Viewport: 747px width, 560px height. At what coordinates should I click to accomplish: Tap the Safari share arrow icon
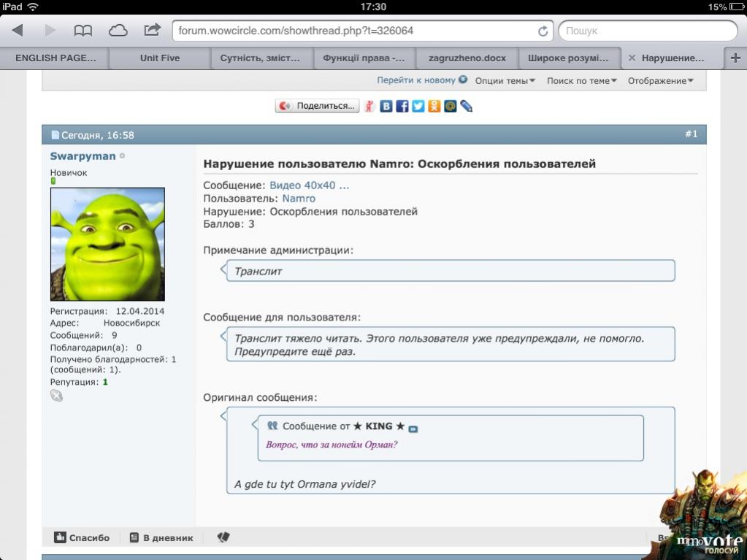pos(152,31)
